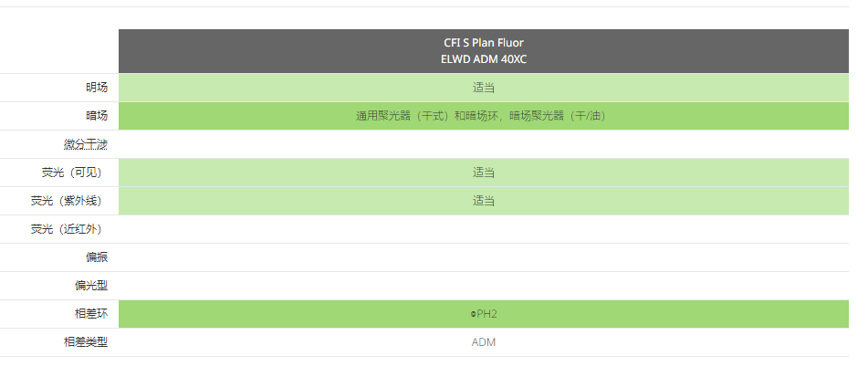Click the empty 微分干涉 value cell
This screenshot has height=377, width=868.
point(483,144)
